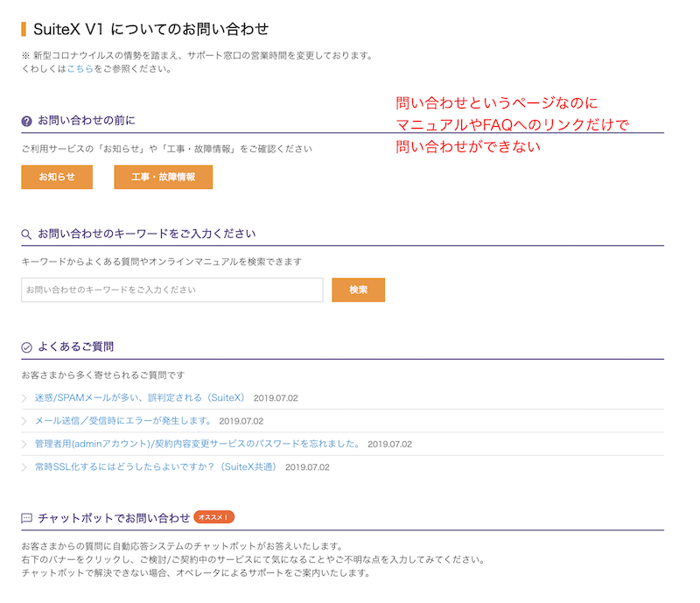
Task: Click the お問い合わせのキーワードをご入力ください heading
Action: point(146,234)
